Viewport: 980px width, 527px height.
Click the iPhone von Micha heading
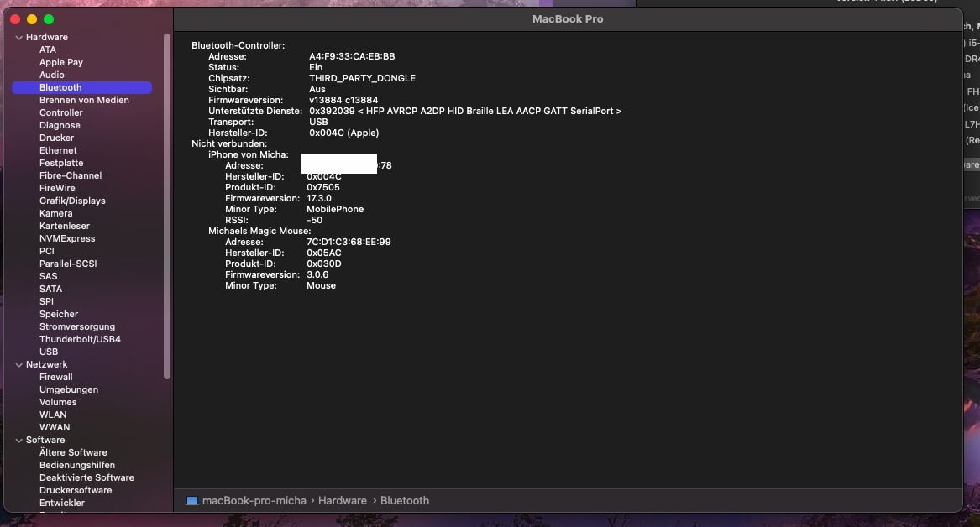[x=248, y=155]
